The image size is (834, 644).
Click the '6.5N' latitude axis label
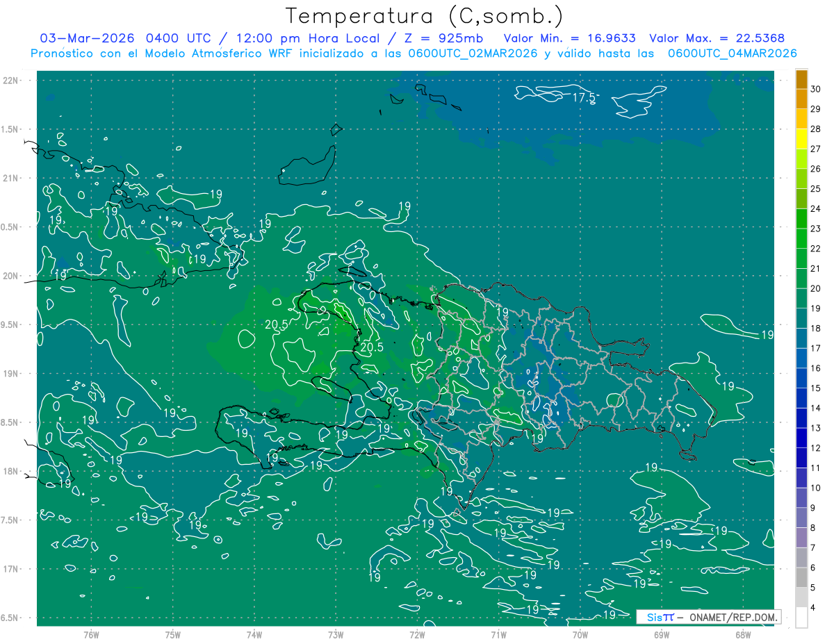click(10, 618)
